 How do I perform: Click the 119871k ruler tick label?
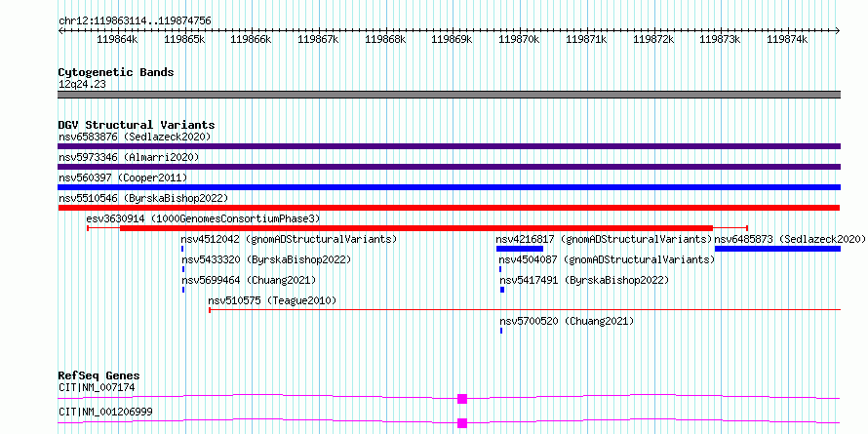point(586,39)
